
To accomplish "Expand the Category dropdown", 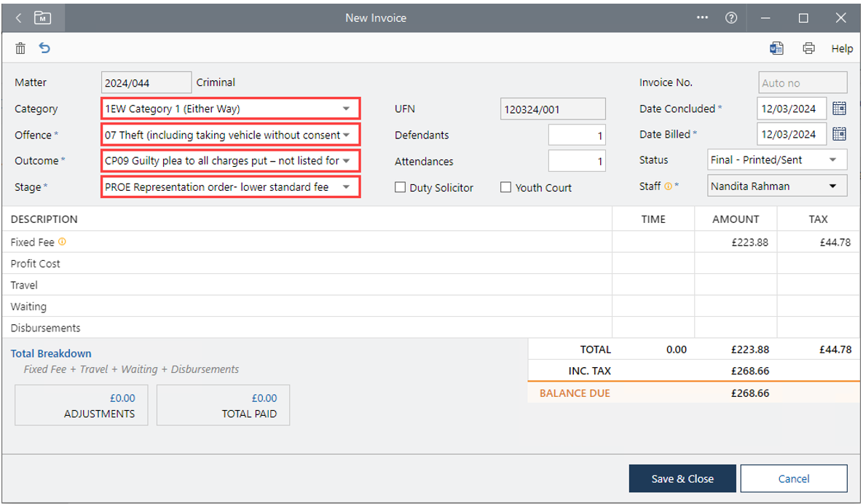I will [x=346, y=109].
